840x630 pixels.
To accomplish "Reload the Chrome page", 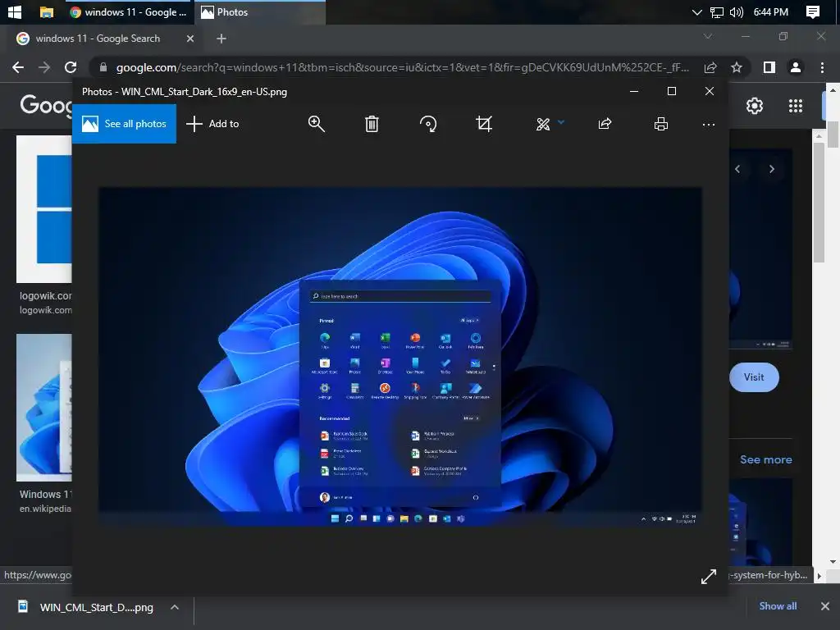I will click(71, 67).
